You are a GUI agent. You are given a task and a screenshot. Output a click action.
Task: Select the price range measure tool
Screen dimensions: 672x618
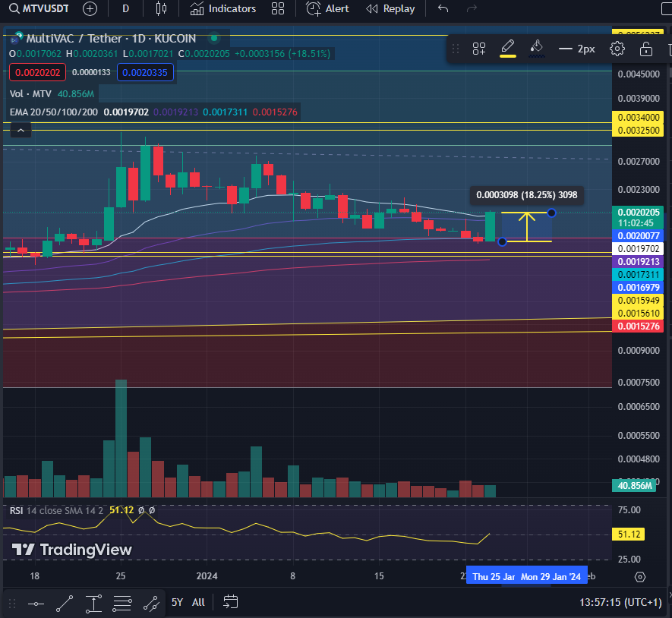click(x=93, y=604)
